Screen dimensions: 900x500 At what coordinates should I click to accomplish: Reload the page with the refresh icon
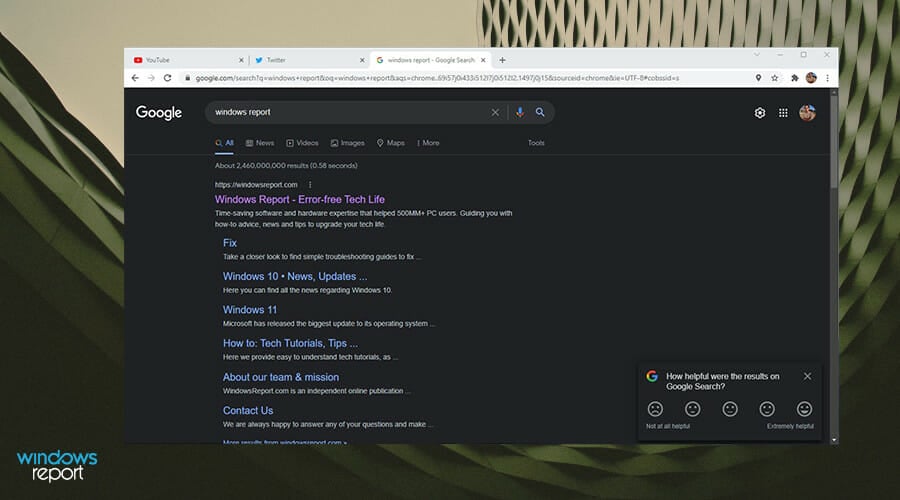click(x=168, y=78)
